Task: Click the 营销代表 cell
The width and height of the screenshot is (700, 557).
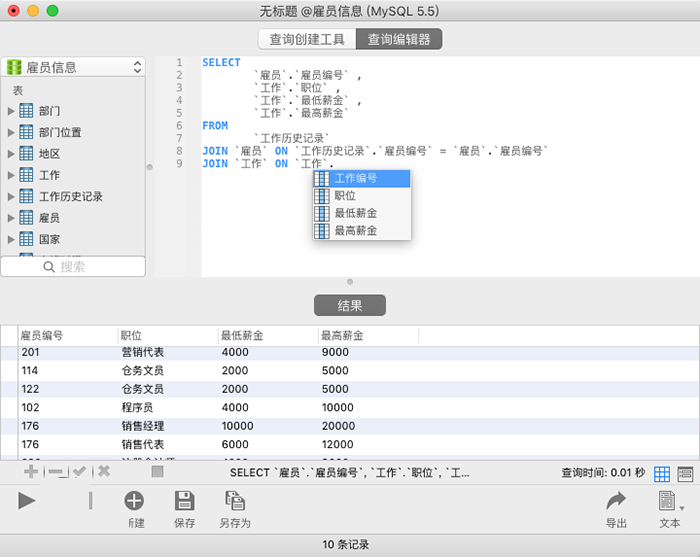Action: point(143,352)
